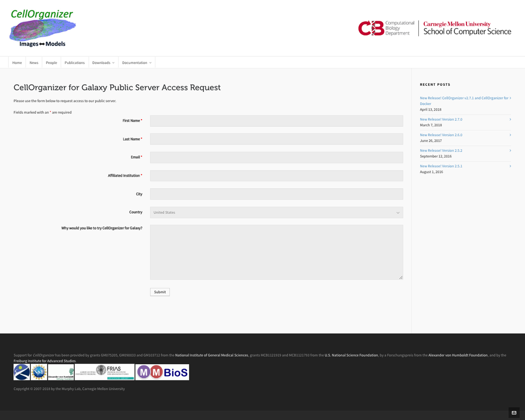
Task: Submit the access request form
Action: tap(160, 292)
